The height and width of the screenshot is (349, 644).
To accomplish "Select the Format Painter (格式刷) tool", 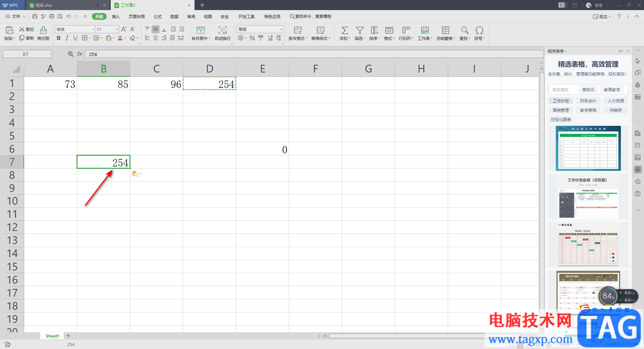I will [43, 34].
